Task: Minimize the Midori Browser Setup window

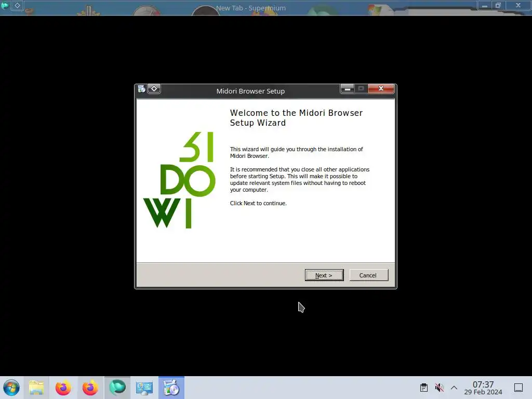Action: (347, 88)
